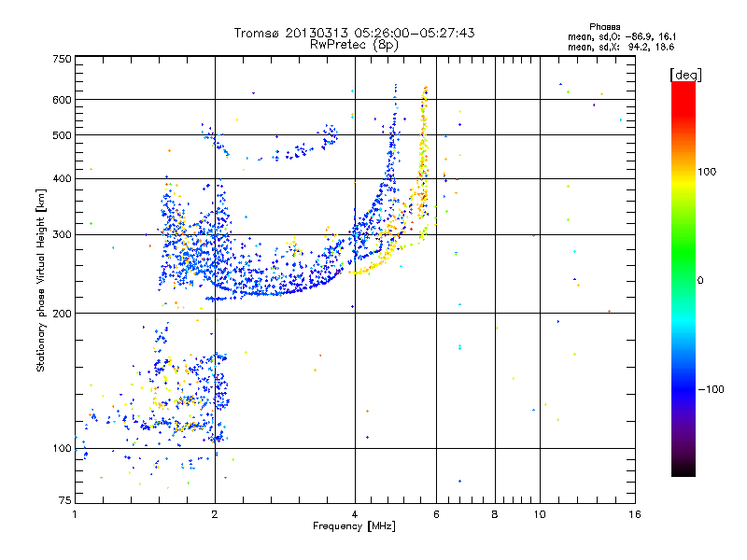Viewport: 747px width, 560px height.
Task: Click the x-axis tick label "4"
Action: (355, 514)
